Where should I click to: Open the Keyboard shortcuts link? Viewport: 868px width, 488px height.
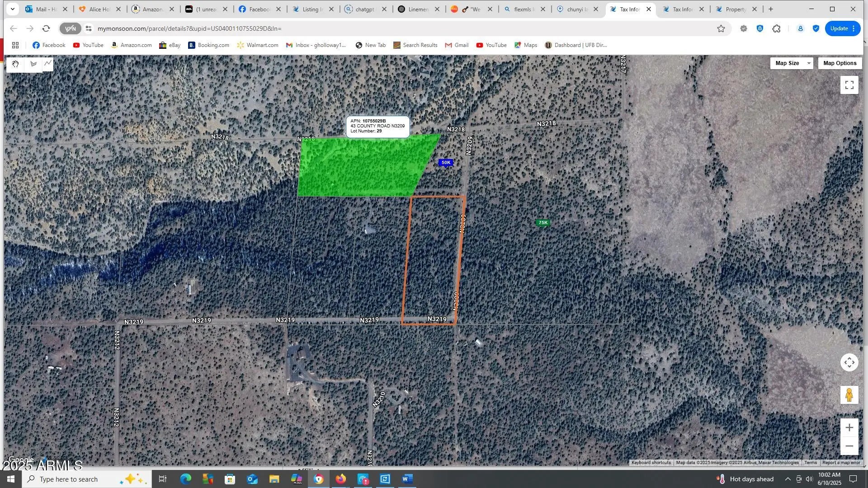pyautogui.click(x=651, y=463)
